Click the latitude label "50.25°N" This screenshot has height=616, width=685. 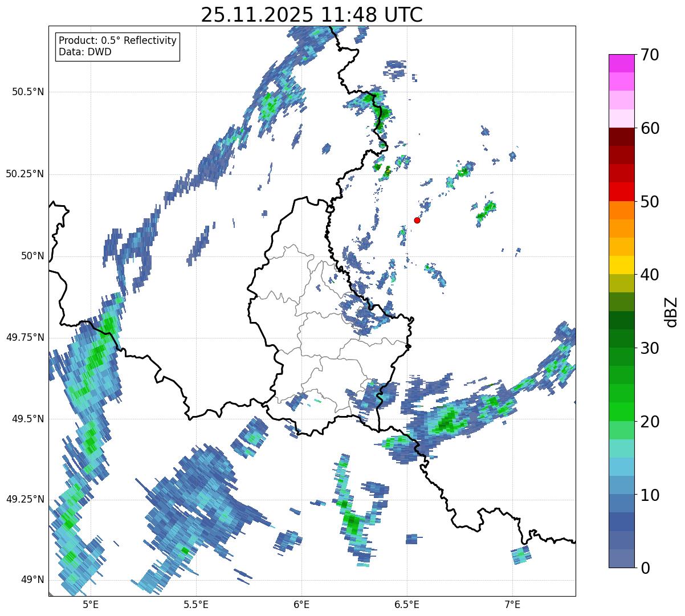(x=25, y=174)
